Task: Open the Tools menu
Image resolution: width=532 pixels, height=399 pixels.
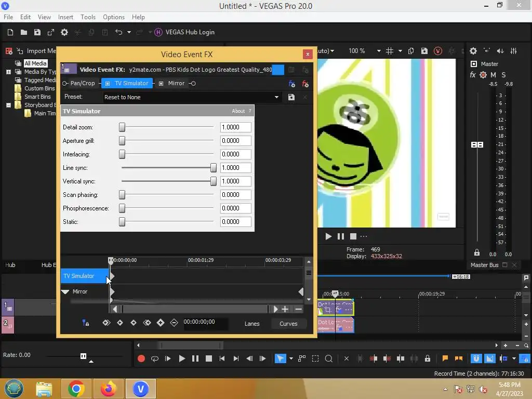Action: click(x=88, y=17)
